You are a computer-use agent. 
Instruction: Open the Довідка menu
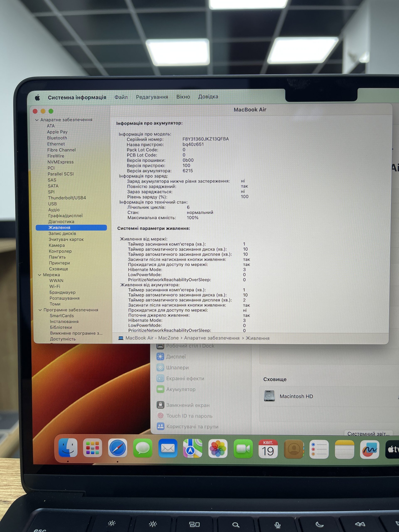(208, 96)
